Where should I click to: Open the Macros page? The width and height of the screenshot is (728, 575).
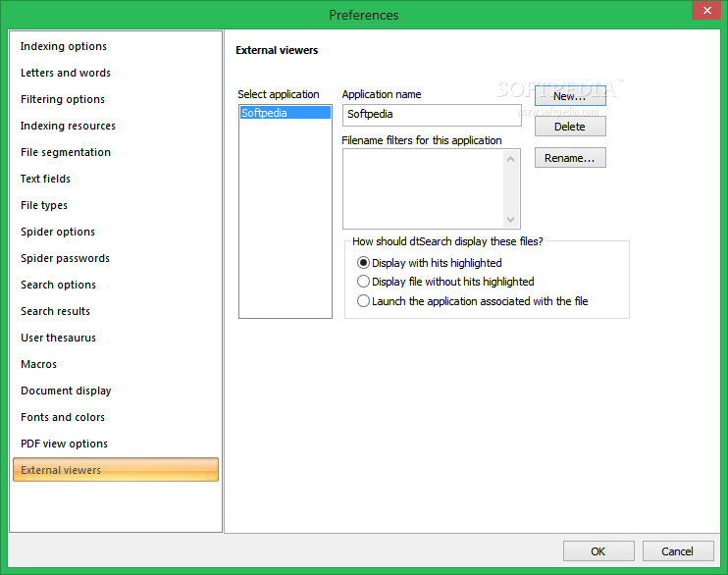(38, 364)
